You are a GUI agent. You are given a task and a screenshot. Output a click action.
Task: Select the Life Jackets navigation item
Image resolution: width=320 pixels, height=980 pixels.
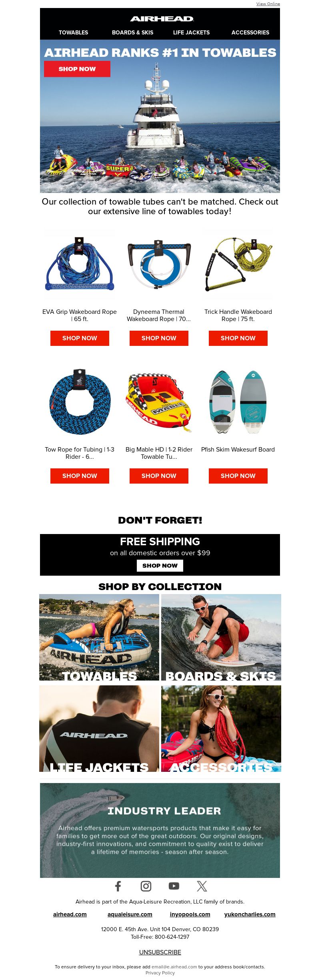191,32
